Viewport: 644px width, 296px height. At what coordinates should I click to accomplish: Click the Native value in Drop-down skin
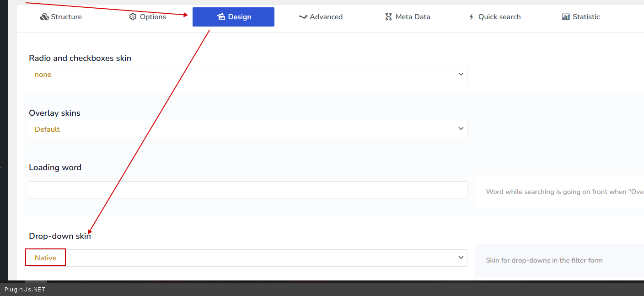point(46,258)
